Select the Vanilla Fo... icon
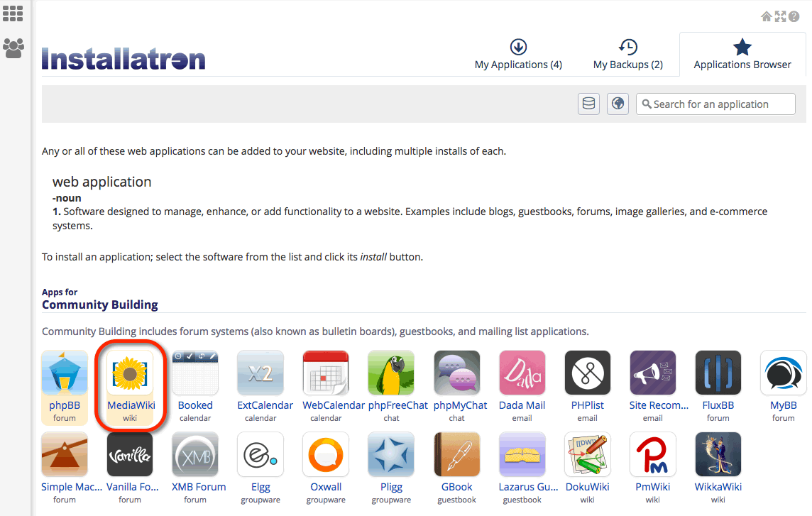Screen dimensions: 812x516 pyautogui.click(x=130, y=454)
